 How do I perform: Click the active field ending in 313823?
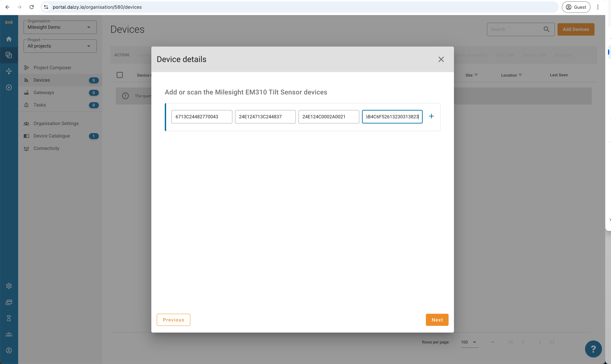coord(392,117)
